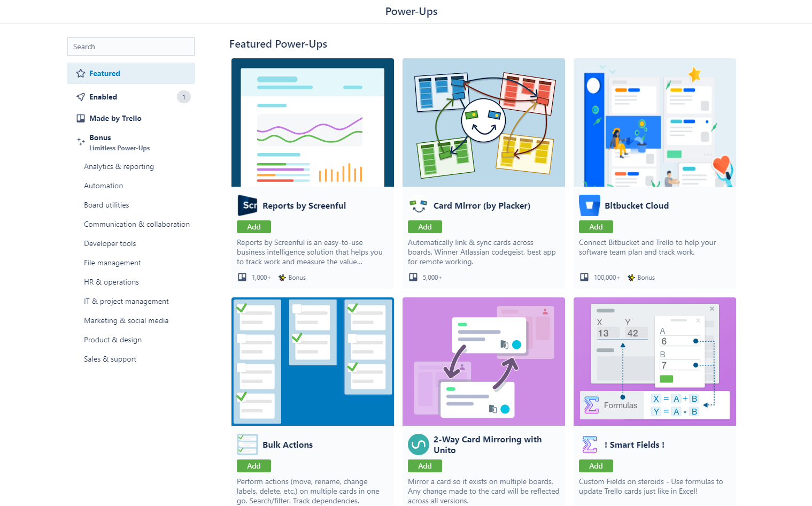The height and width of the screenshot is (506, 812).
Task: Click the Reports by Screenful logo icon
Action: click(x=248, y=205)
